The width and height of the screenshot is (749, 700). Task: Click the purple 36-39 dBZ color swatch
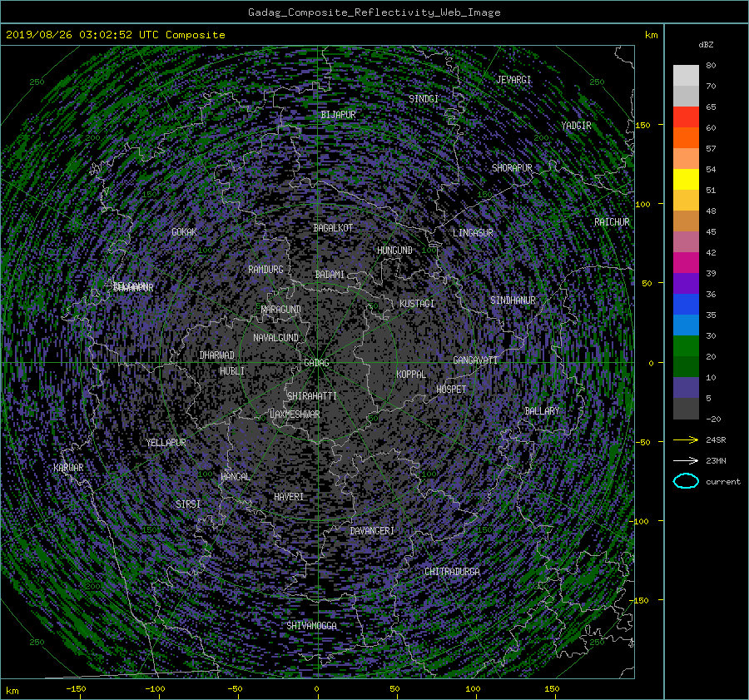[686, 283]
